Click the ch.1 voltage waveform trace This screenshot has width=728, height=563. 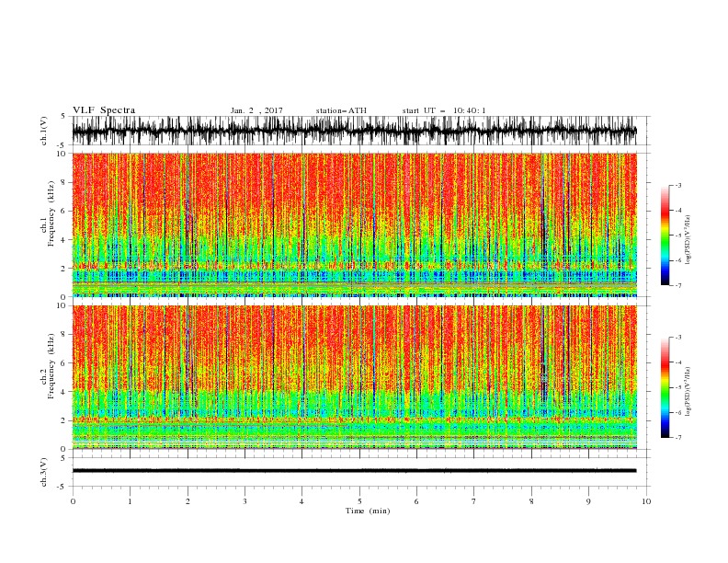(x=354, y=131)
